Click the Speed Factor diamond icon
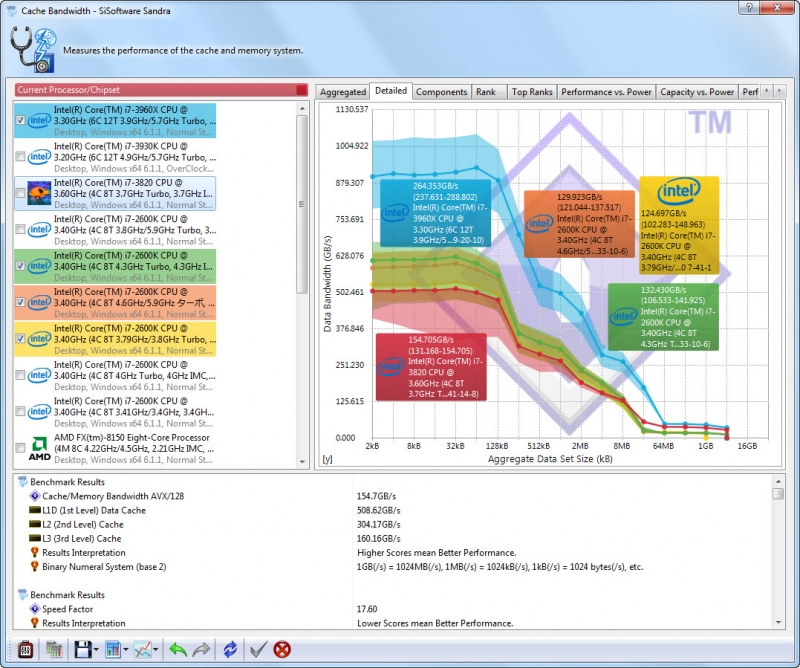This screenshot has width=800, height=668. 35,609
